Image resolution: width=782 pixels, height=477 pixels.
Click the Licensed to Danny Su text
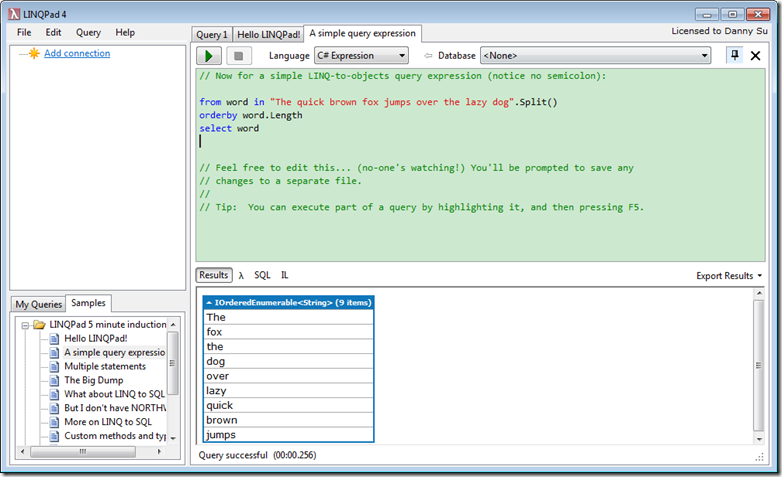coord(719,31)
